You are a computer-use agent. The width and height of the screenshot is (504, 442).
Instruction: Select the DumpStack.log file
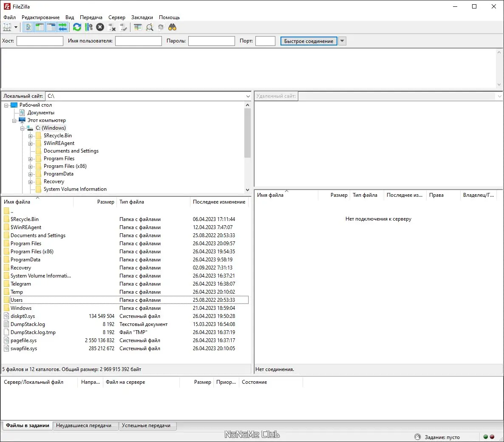point(125,324)
